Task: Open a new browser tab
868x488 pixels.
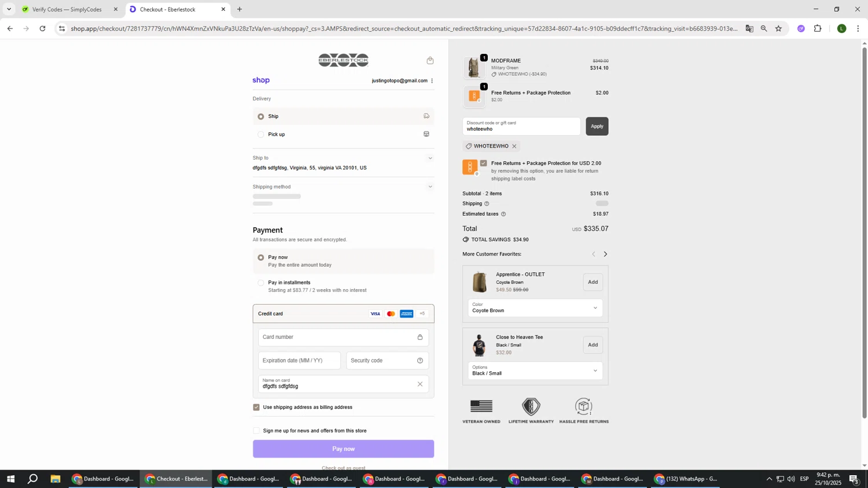Action: click(240, 9)
